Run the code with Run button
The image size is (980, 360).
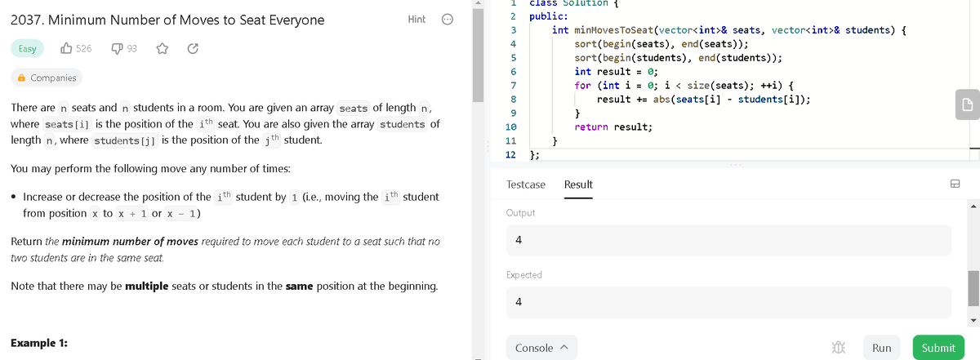coord(881,348)
